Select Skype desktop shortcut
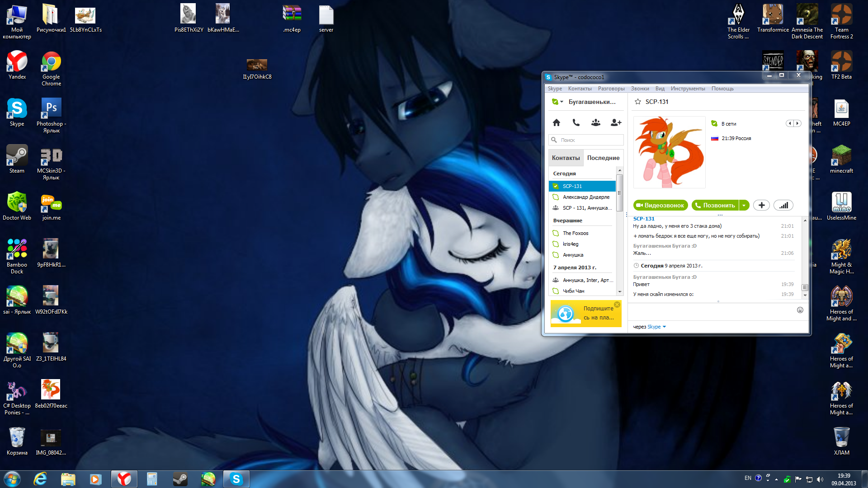 pos(17,113)
